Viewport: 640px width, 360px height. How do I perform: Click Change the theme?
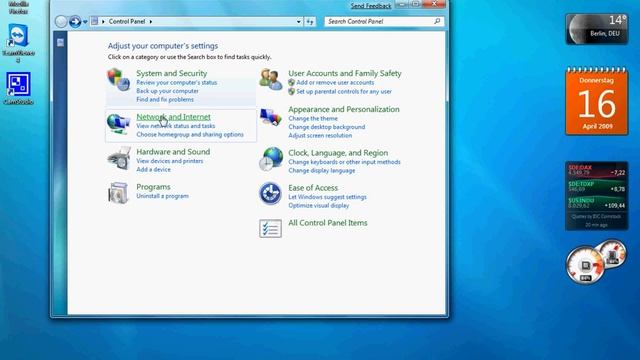click(313, 119)
